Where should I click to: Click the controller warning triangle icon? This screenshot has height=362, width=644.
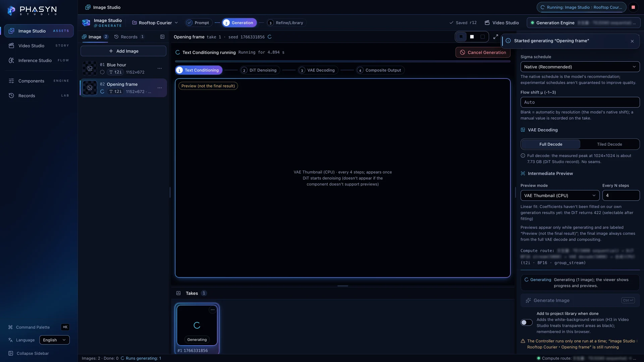click(x=523, y=341)
